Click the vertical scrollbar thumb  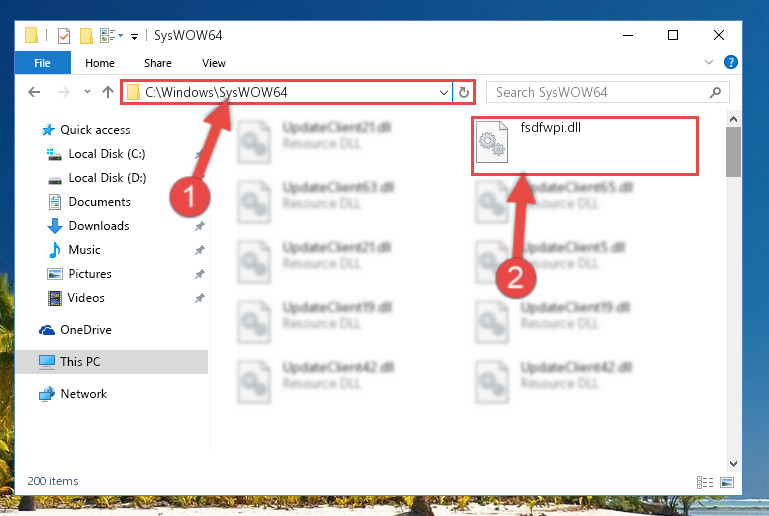click(x=733, y=152)
